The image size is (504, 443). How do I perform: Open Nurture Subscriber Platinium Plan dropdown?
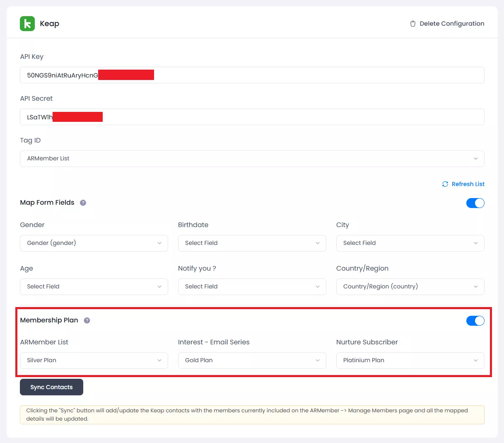pos(410,361)
